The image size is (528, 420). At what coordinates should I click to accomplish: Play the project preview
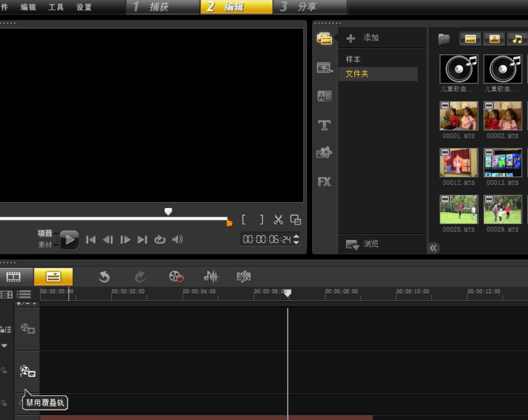click(x=69, y=239)
